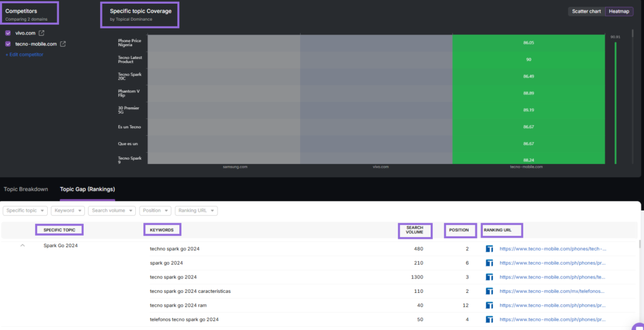
Task: Click the 'Spark Go 2024' topic name
Action: coord(60,245)
